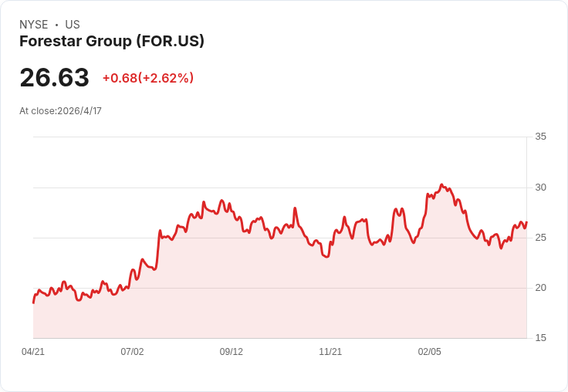Select the +0.68(+2.62%) price change
This screenshot has width=568, height=392.
pos(148,78)
